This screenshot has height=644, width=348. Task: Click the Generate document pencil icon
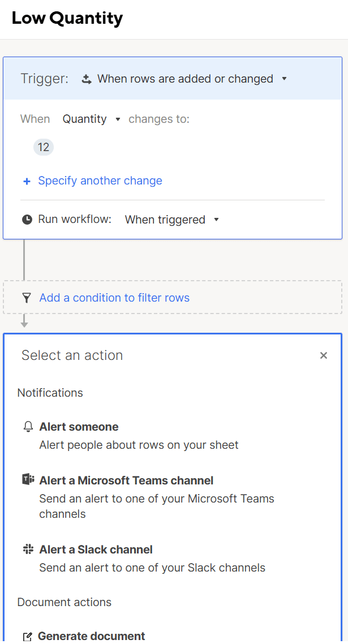click(28, 637)
